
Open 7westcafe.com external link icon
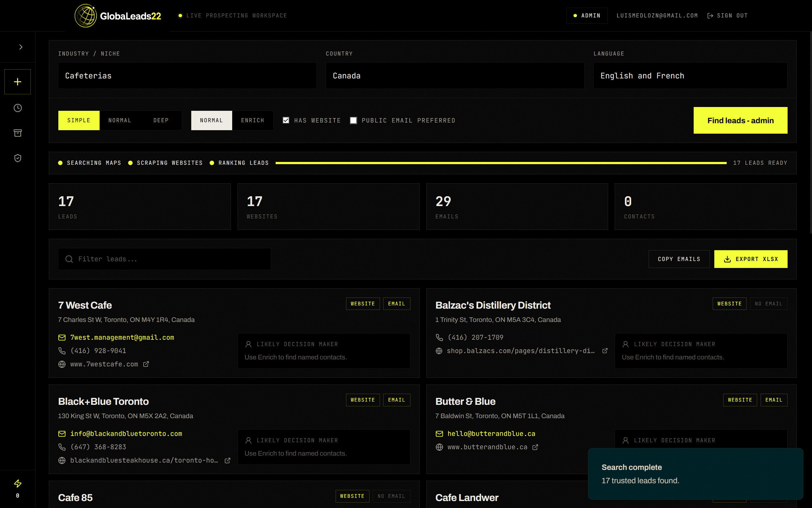pyautogui.click(x=146, y=364)
